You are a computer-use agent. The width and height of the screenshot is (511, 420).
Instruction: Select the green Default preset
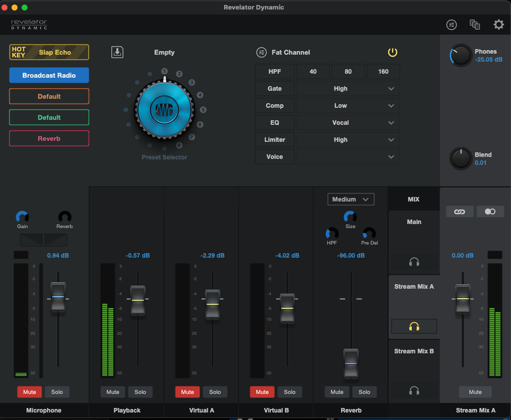coord(49,118)
